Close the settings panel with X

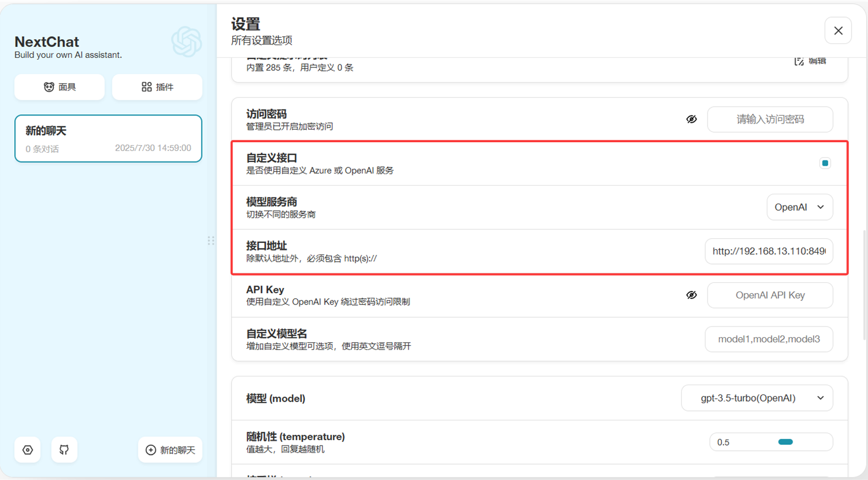point(838,31)
